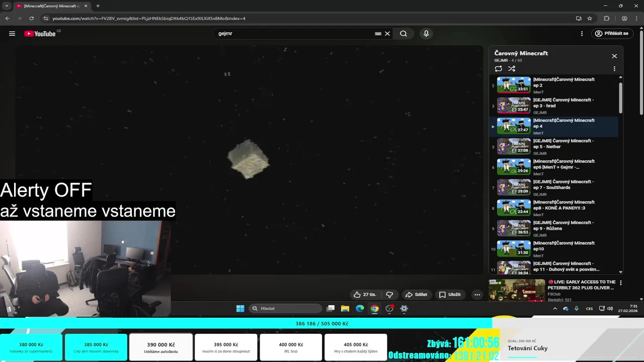This screenshot has height=362, width=644.
Task: Run the YouTube search with magnifier button
Action: point(404,34)
